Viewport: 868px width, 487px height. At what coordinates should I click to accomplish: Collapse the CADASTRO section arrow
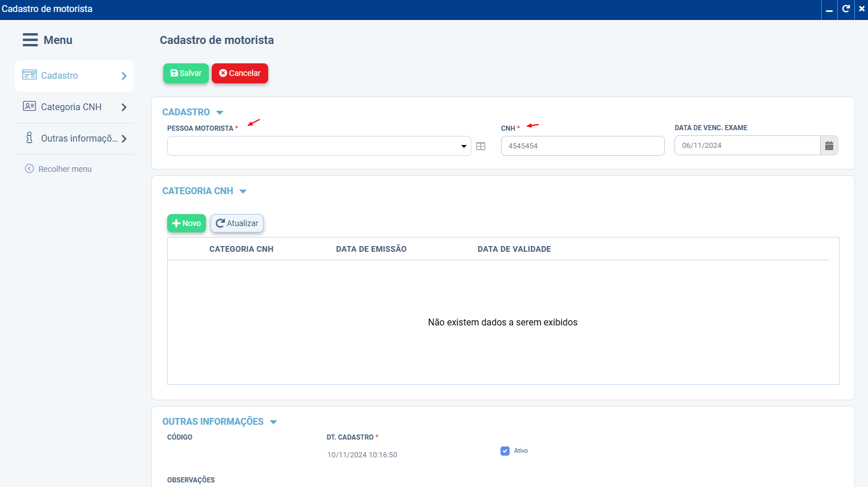click(220, 112)
